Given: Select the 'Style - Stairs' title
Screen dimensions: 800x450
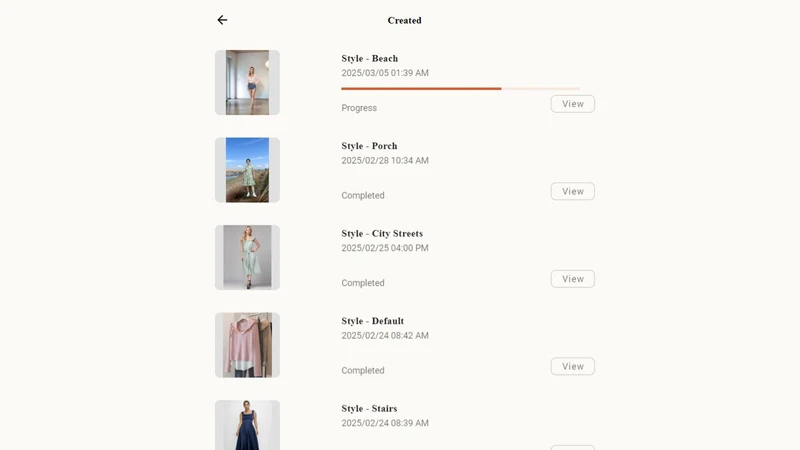Looking at the screenshot, I should (x=369, y=409).
